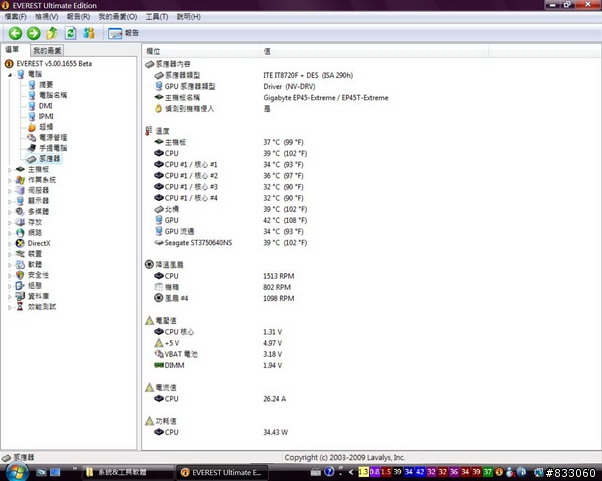
Task: Expand the 網路 tree node
Action: pyautogui.click(x=10, y=233)
